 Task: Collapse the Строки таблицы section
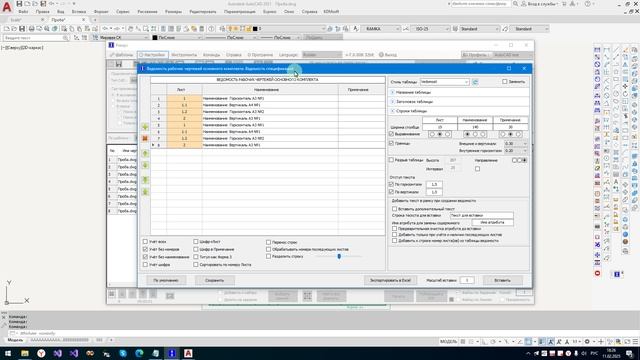point(393,111)
